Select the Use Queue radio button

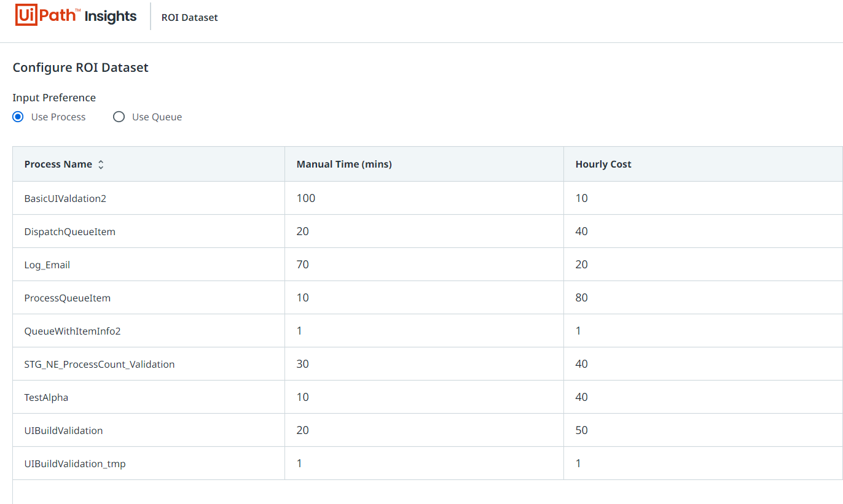[119, 117]
